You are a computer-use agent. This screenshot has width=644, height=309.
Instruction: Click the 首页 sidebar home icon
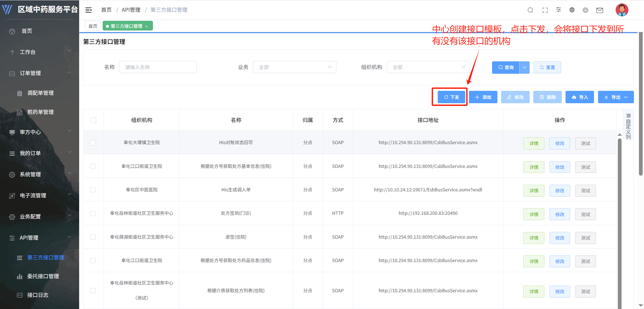pos(12,32)
